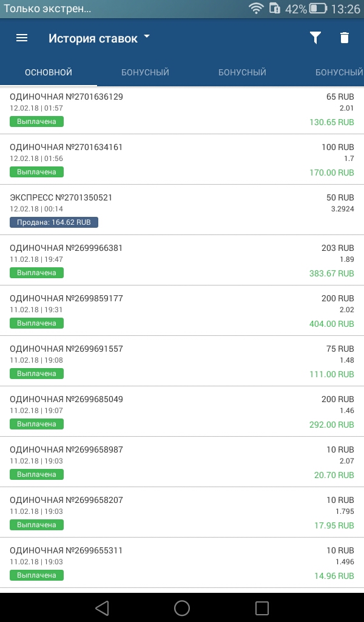
Task: Tap the Wi-Fi status icon
Action: [257, 9]
